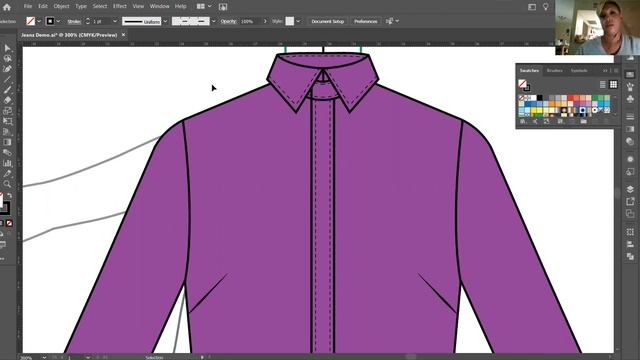Click New Color Group folder icon
Screen dimensions: 640x360
tap(584, 121)
